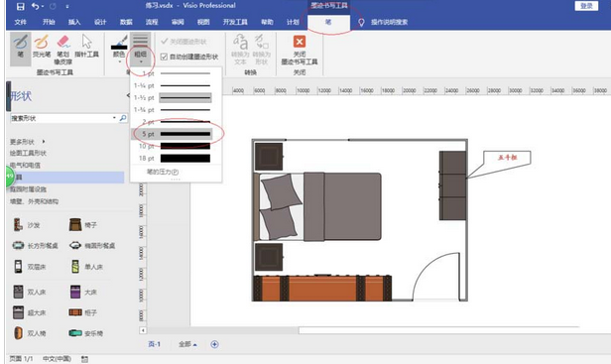The height and width of the screenshot is (364, 611).
Task: Click the Save icon in title bar
Action: [20, 6]
